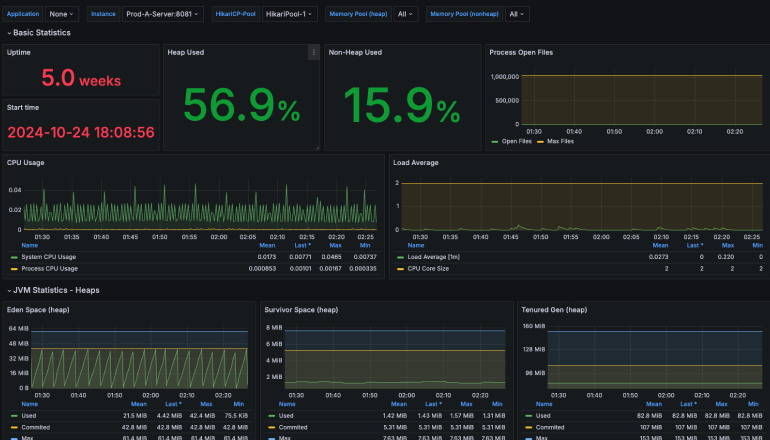Sort Survivor Space legend by Name

click(x=287, y=404)
